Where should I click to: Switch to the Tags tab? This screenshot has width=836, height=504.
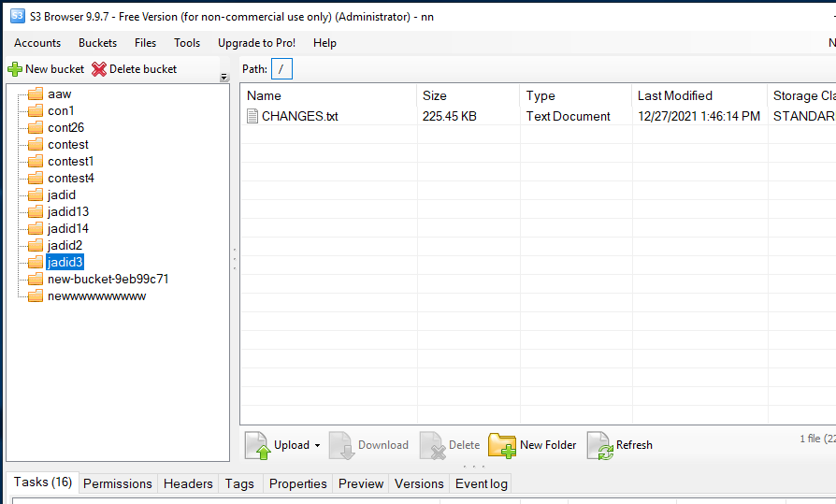point(239,483)
